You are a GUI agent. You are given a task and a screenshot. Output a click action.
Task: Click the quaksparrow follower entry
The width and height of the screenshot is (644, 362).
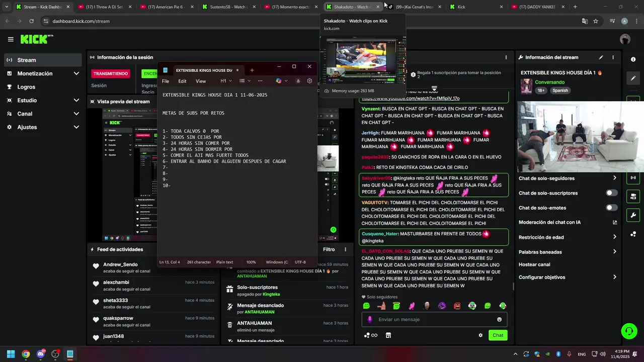pos(153,321)
